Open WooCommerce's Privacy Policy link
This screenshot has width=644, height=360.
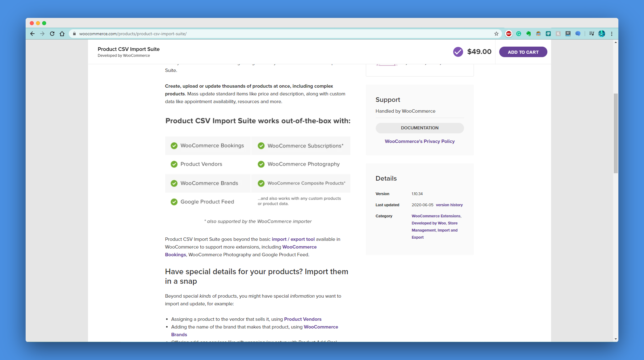pyautogui.click(x=420, y=141)
